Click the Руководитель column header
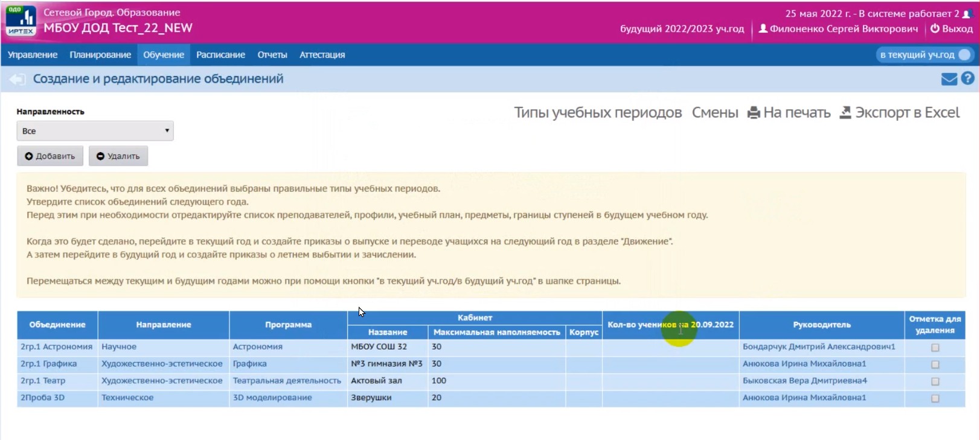 (822, 325)
